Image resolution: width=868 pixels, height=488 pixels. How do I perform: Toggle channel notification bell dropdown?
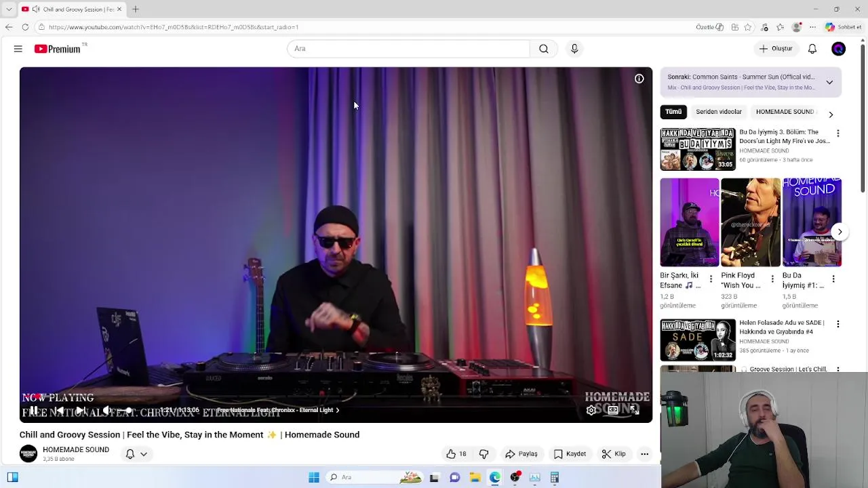point(136,454)
